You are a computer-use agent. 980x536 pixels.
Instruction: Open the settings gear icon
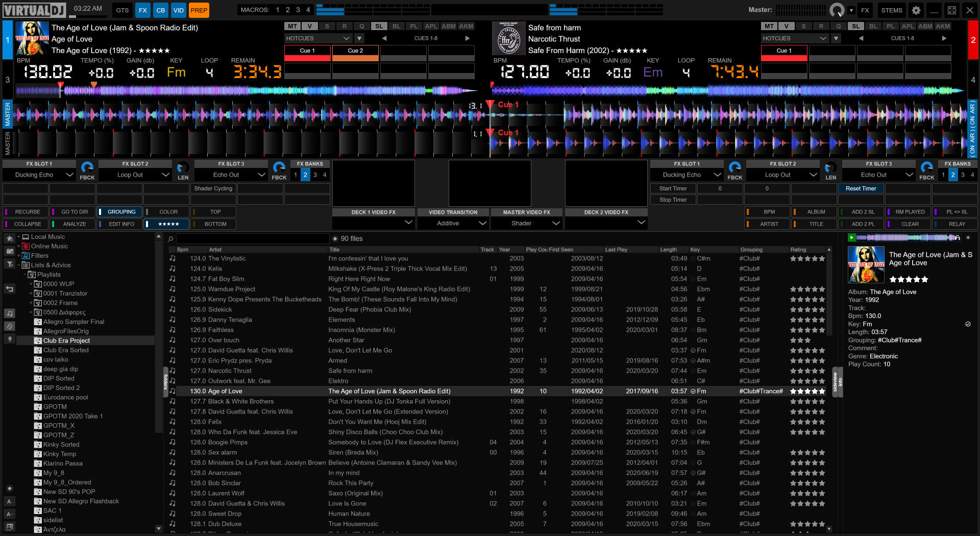[916, 10]
